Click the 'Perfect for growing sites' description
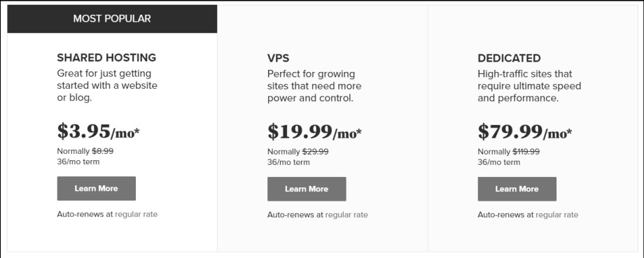Screen dimensions: 644x258 (x=314, y=86)
